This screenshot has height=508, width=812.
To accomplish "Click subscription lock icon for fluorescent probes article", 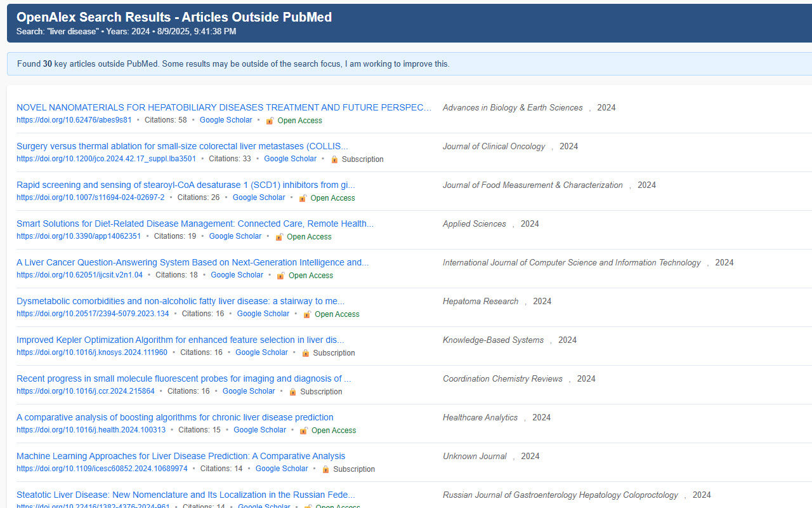I will [x=292, y=392].
